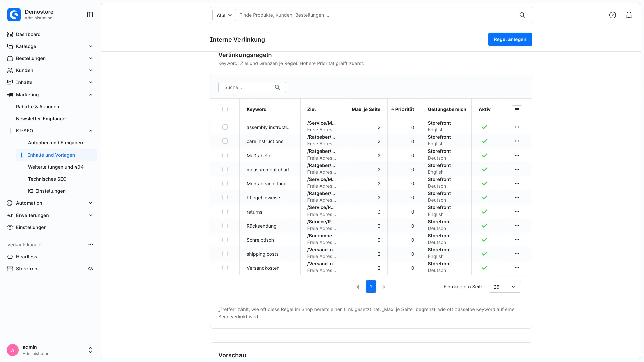Viewport: 644px width, 362px height.
Task: Click page 1 pagination button
Action: (371, 287)
